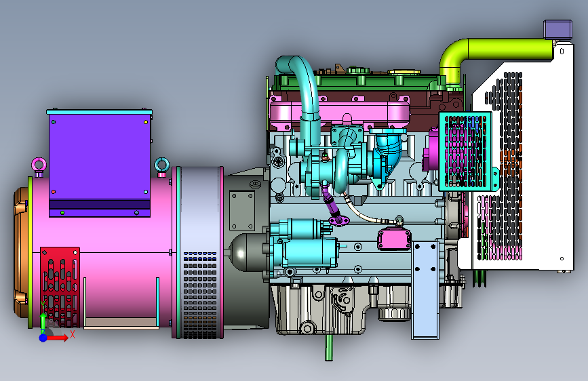This screenshot has height=381, width=588.
Task: Select the beige base plate under alternator
Action: 121,323
